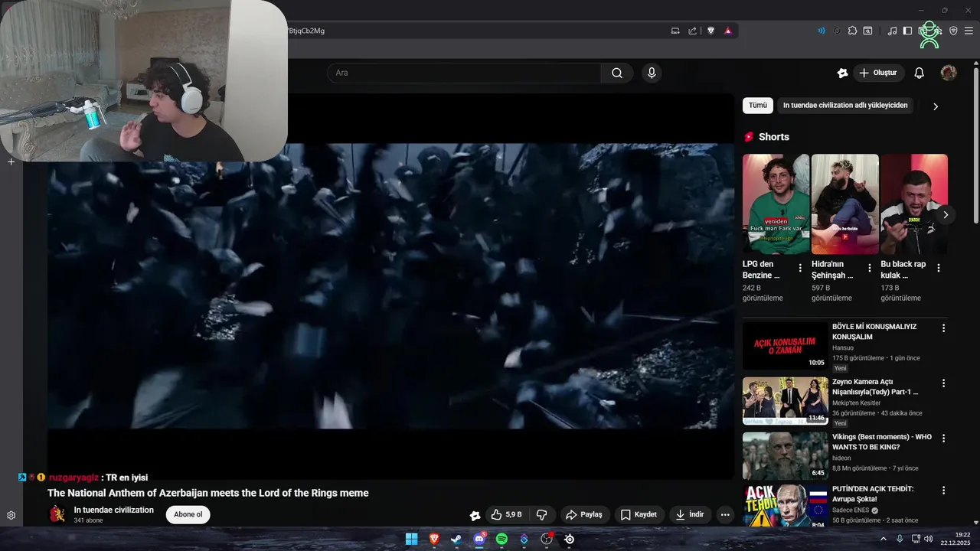The width and height of the screenshot is (980, 551).
Task: Click the İndir download button
Action: tap(690, 515)
